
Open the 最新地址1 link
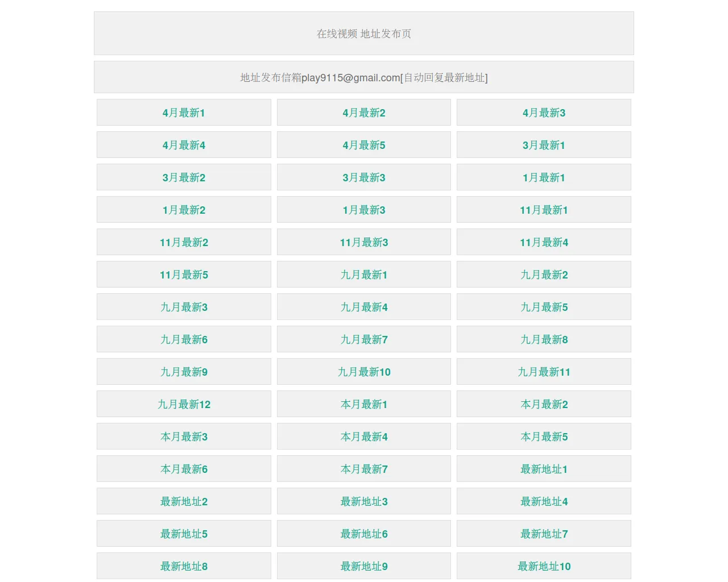[x=544, y=469]
